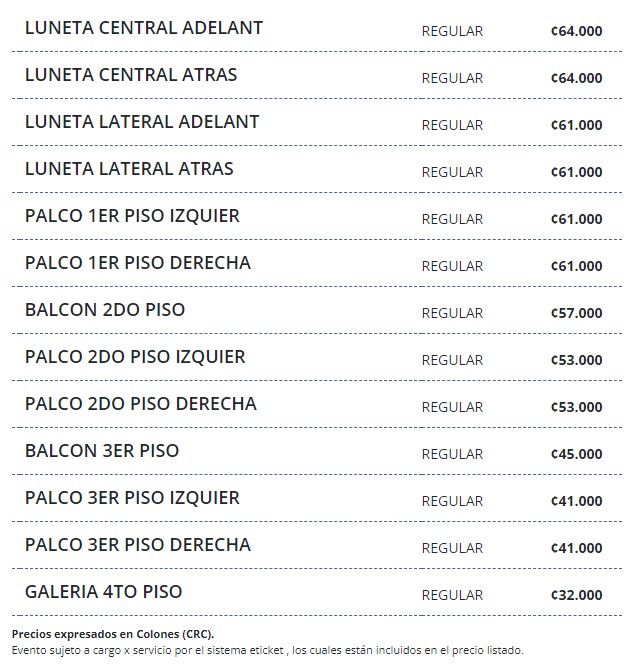Click the ₡45.000 price for Balcon 3er Piso
The height and width of the screenshot is (672, 631).
pos(577,454)
